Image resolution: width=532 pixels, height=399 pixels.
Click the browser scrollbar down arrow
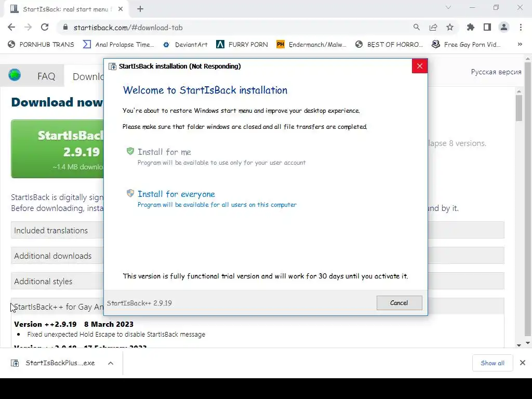click(x=528, y=343)
